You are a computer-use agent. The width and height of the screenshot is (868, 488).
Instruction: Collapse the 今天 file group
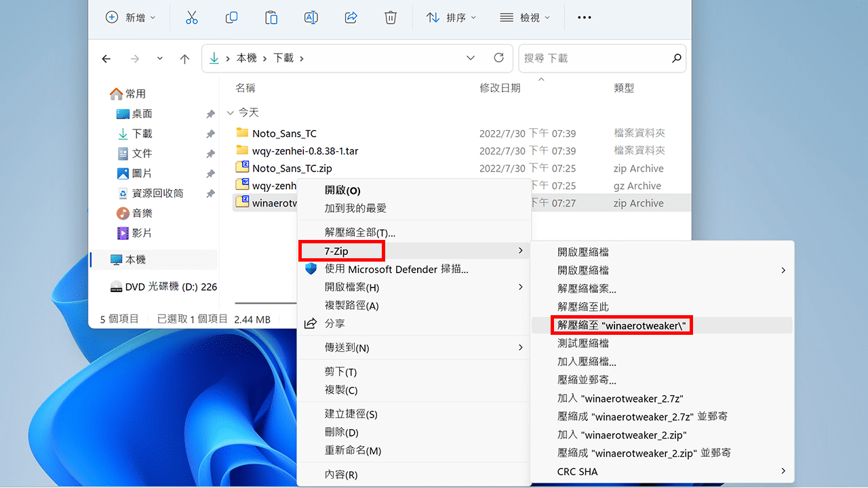pyautogui.click(x=231, y=113)
